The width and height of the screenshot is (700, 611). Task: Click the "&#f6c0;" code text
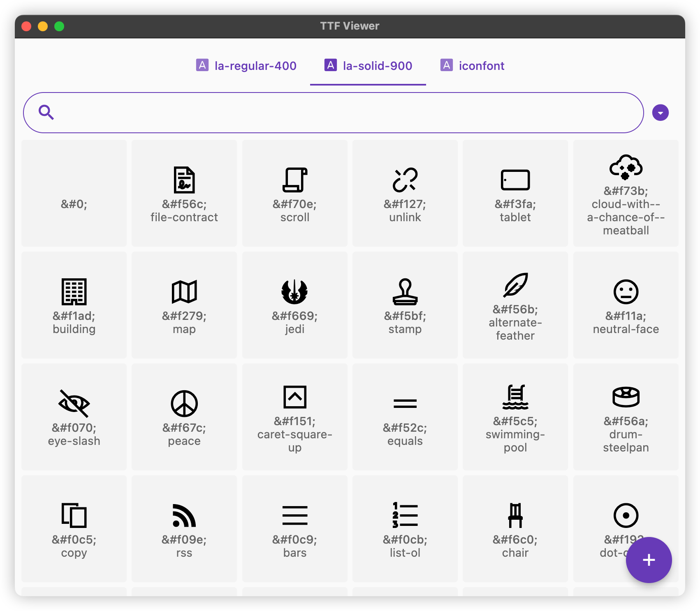515,540
